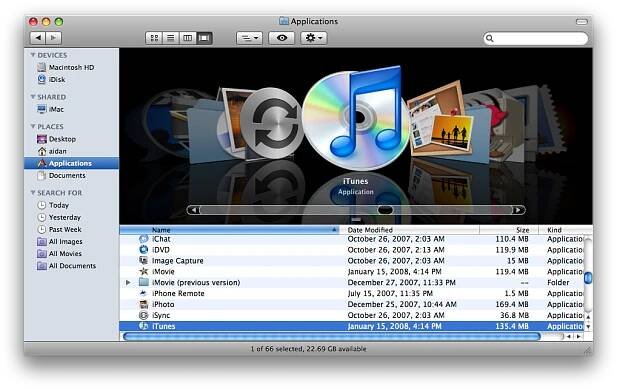Open Documents in the sidebar
This screenshot has width=617, height=389.
pyautogui.click(x=71, y=175)
